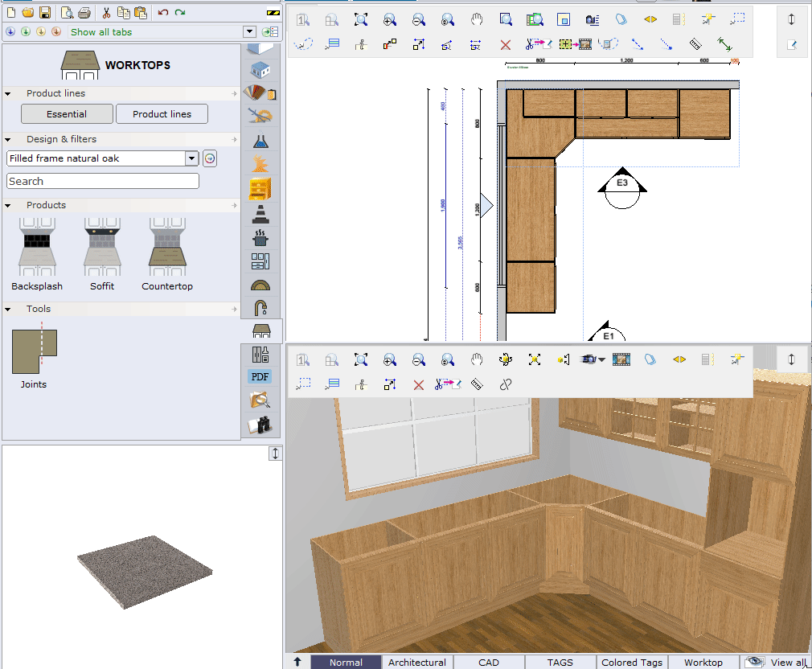This screenshot has height=669, width=812.
Task: Expand the preview pane vertically
Action: coord(275,454)
